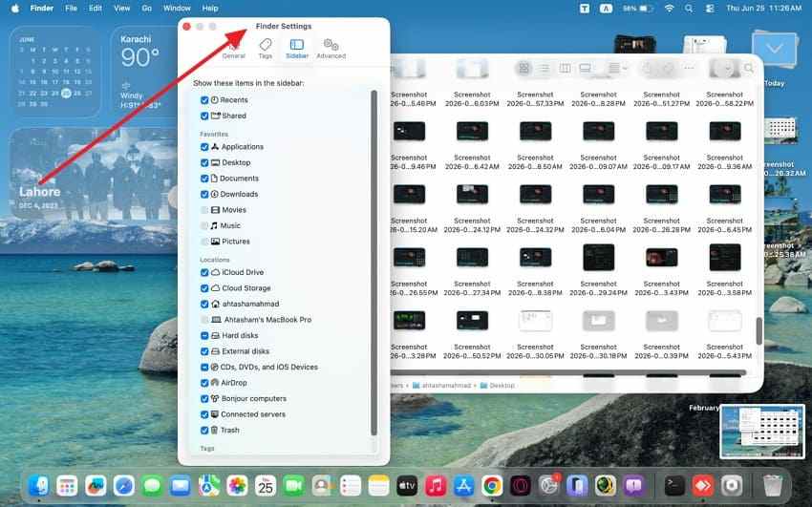Image resolution: width=812 pixels, height=507 pixels.
Task: Uncheck the Shared sidebar item
Action: [204, 116]
